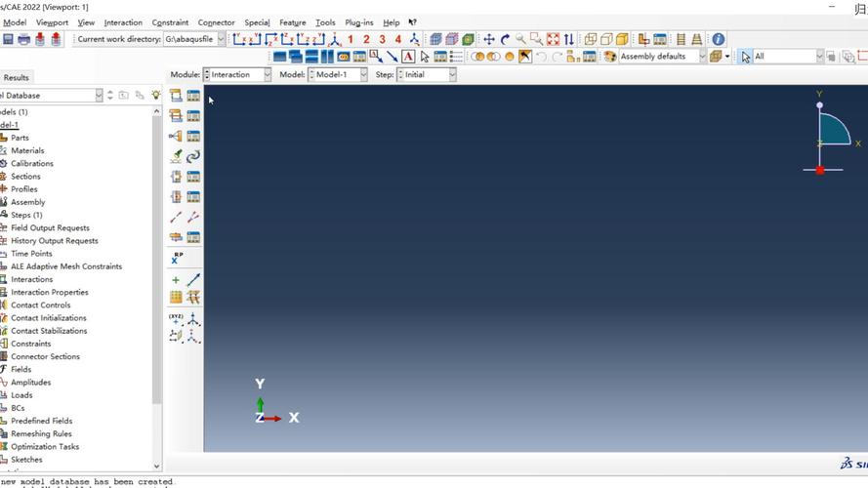Click the Auto-Fit View icon
Screen dimensions: 868x488
click(x=553, y=39)
